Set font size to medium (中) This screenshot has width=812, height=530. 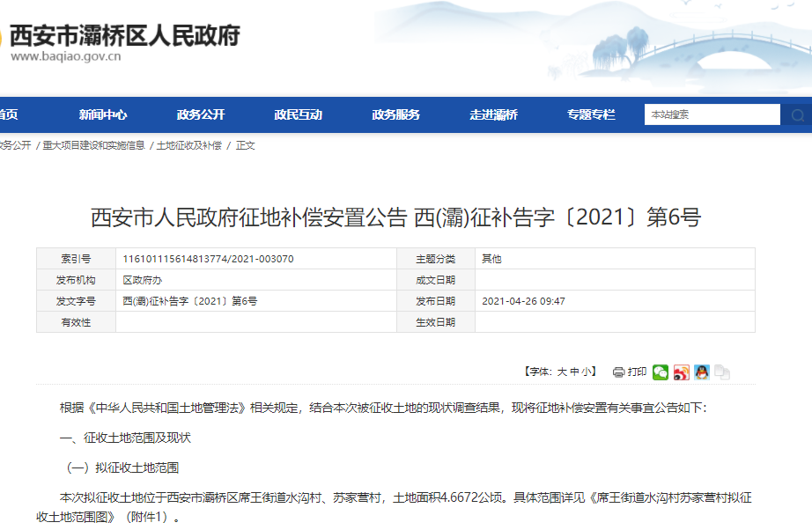[574, 372]
